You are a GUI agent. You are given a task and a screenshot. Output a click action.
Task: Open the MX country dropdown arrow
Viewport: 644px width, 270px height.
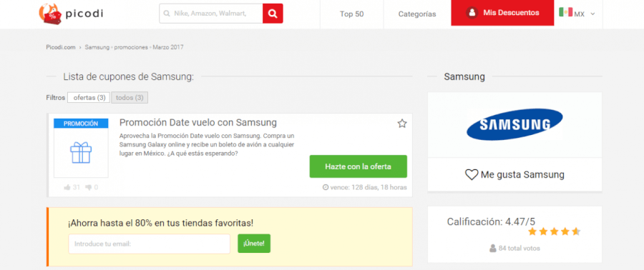pos(592,14)
